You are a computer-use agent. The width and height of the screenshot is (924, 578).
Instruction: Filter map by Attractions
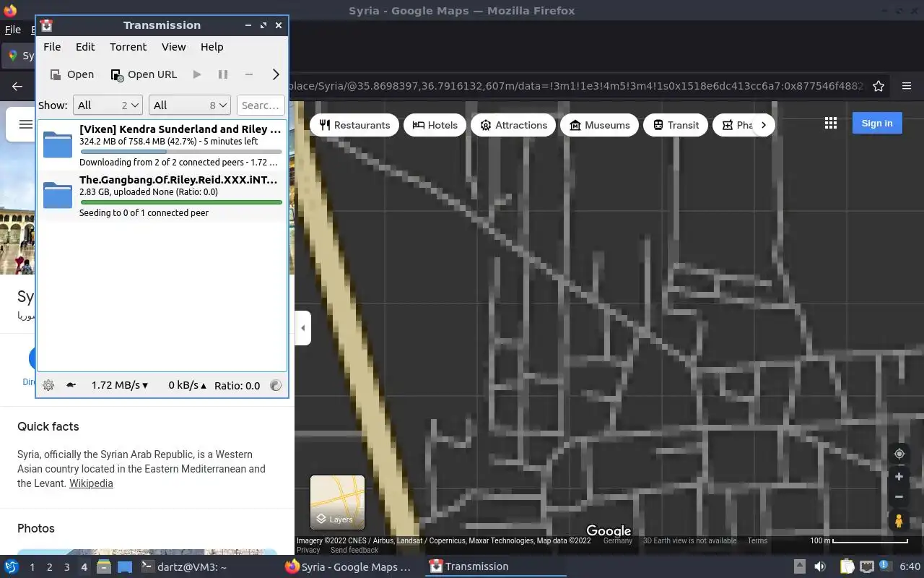tap(513, 125)
